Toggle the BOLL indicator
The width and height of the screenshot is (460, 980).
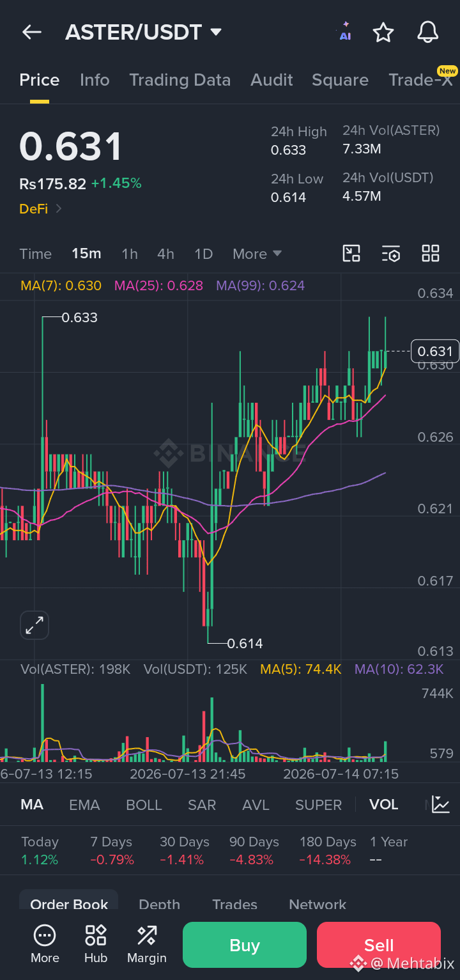(x=144, y=804)
